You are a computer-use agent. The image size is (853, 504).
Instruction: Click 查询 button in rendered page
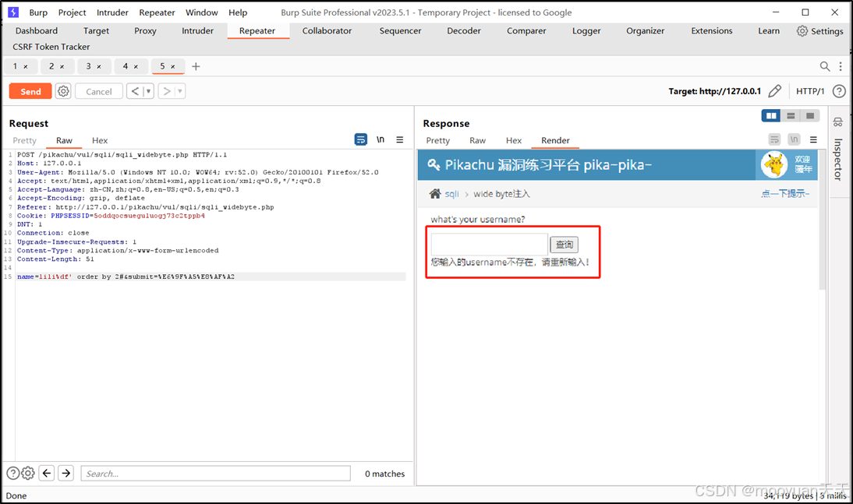click(565, 245)
